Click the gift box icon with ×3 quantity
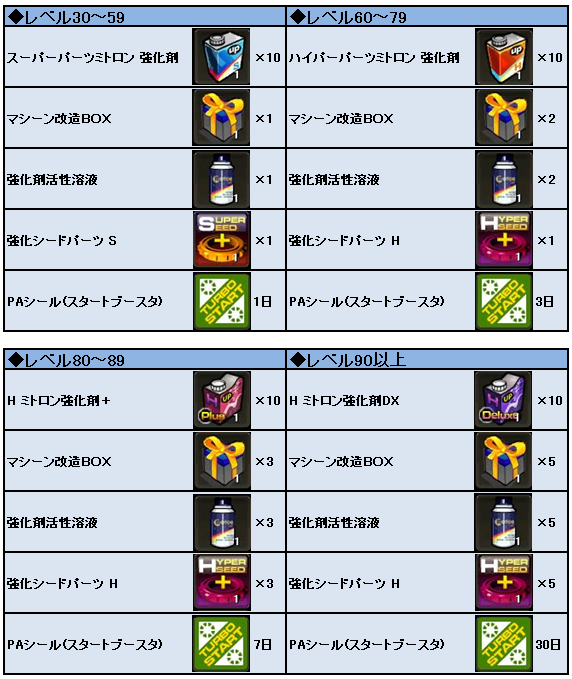Viewport: 572px width, 679px height. 221,461
